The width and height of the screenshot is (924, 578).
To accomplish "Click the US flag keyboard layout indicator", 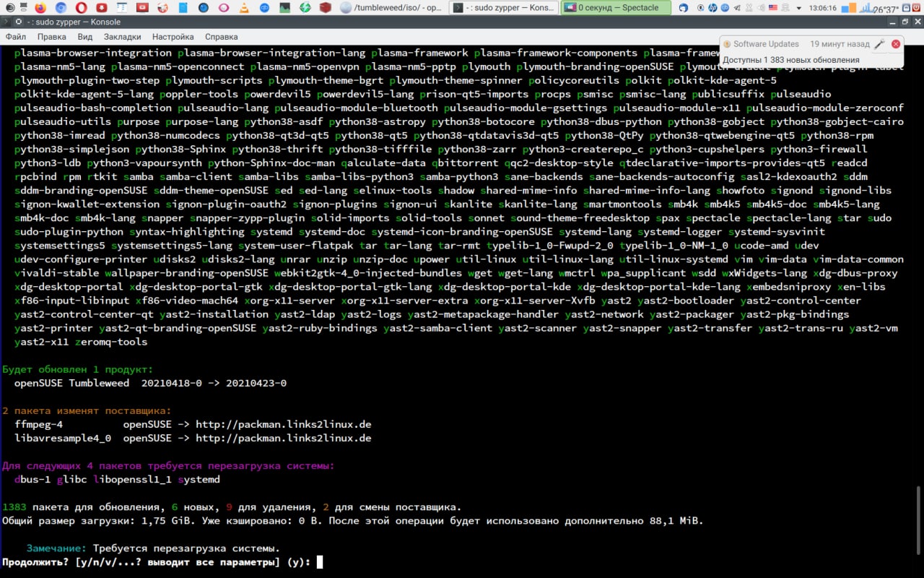I will 773,7.
